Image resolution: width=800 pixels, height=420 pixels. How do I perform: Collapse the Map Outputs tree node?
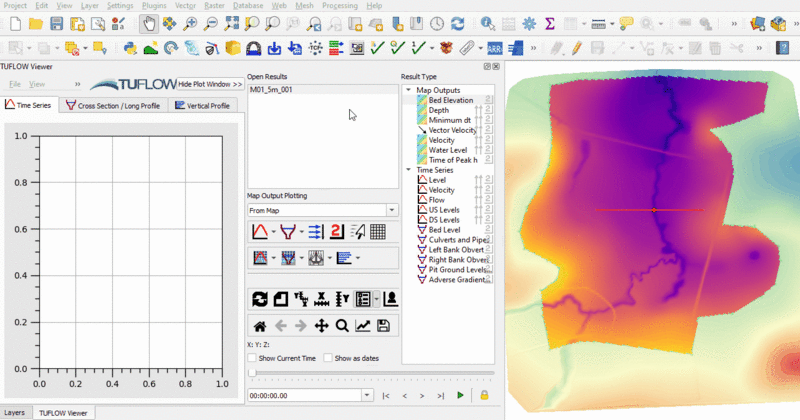tap(408, 90)
